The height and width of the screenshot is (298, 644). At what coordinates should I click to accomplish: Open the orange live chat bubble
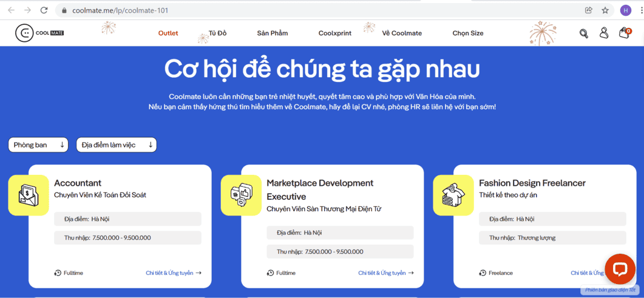(619, 269)
